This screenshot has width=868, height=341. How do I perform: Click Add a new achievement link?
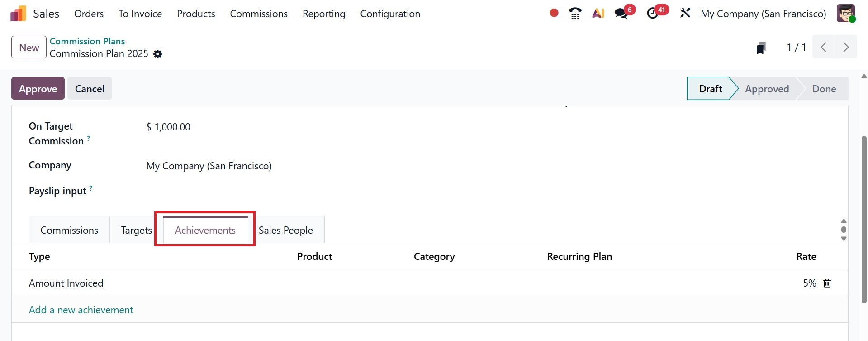tap(81, 310)
